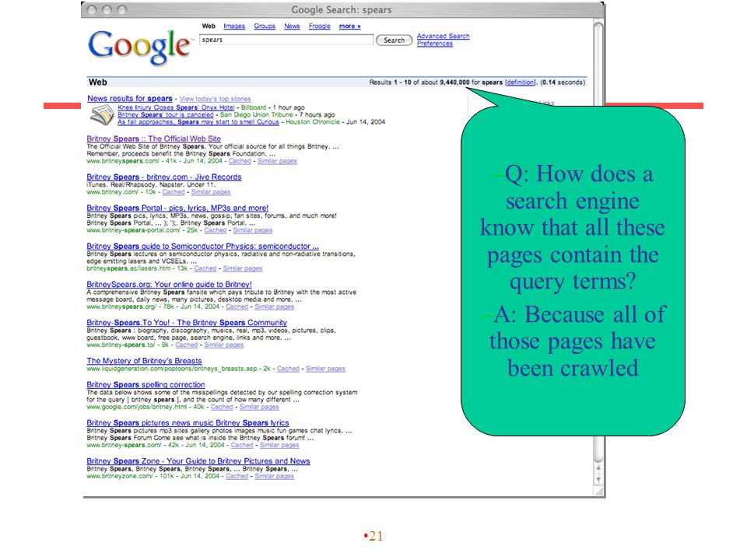This screenshot has width=747, height=560.
Task: Select the Web tab above search box
Action: (x=209, y=26)
